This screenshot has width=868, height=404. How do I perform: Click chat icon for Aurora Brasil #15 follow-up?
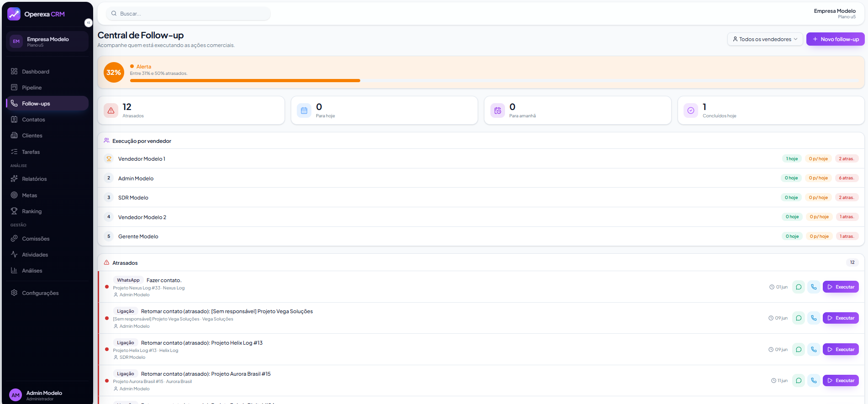(799, 381)
